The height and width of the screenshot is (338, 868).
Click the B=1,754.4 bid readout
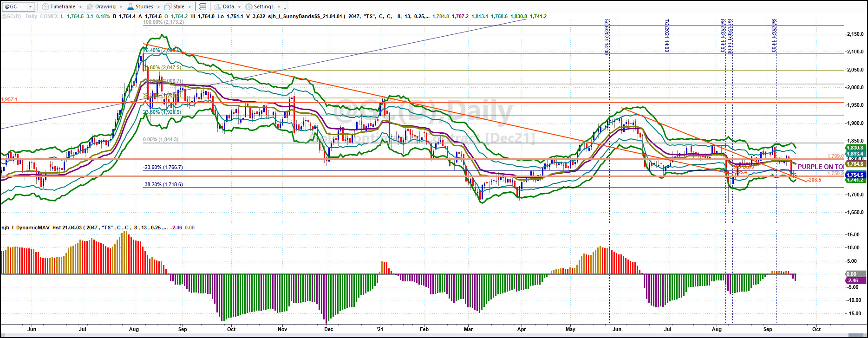(x=124, y=16)
